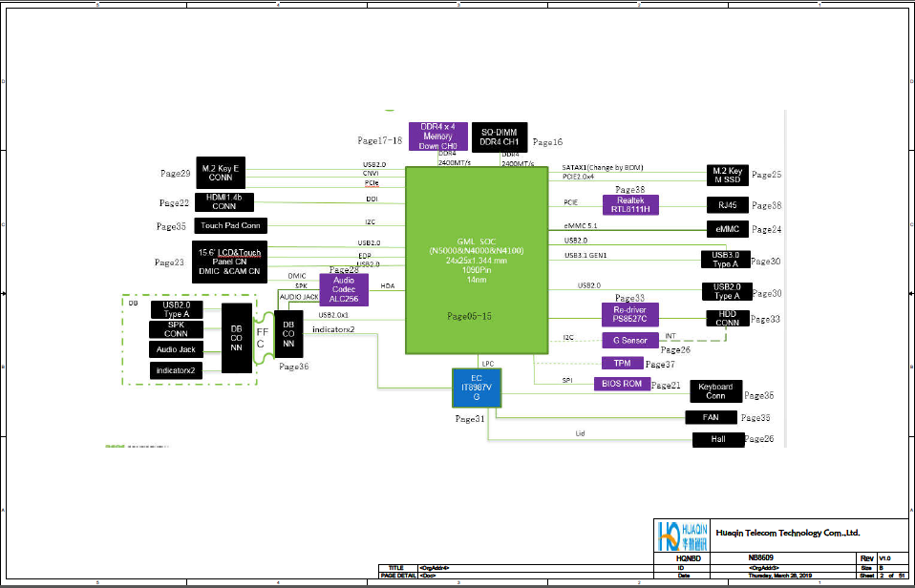This screenshot has width=915, height=588.
Task: Click the EDP signal label
Action: (x=365, y=256)
